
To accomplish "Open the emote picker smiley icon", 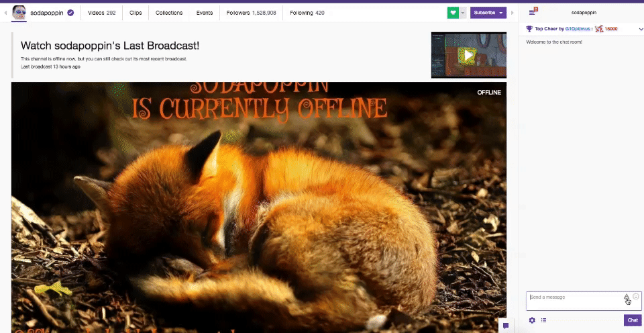I will tap(636, 297).
